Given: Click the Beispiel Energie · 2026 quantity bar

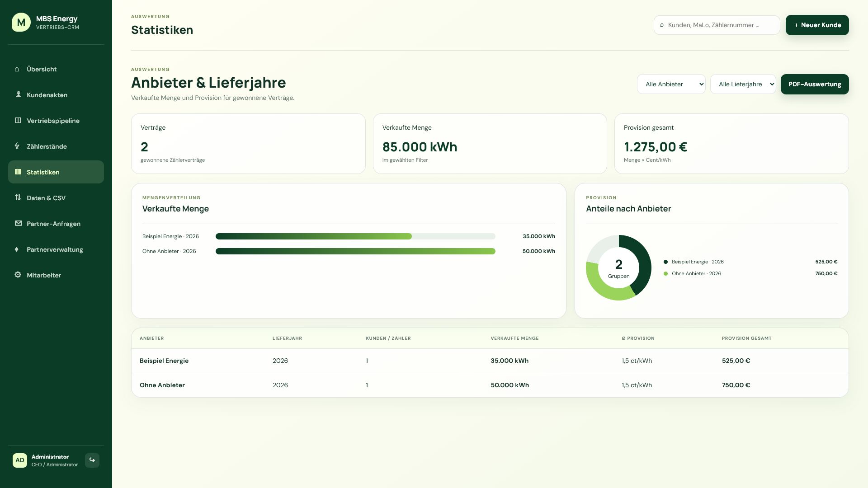Looking at the screenshot, I should 355,236.
